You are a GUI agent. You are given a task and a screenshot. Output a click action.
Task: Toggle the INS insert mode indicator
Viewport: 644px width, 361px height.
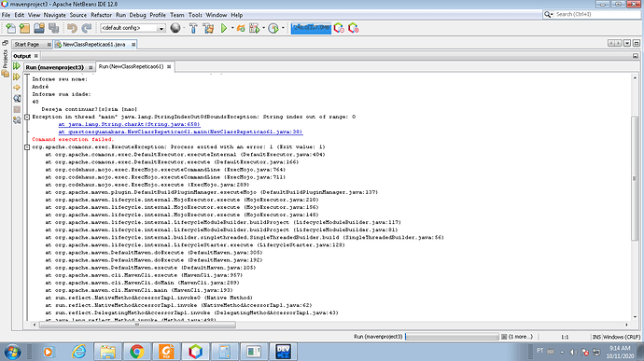coord(596,337)
